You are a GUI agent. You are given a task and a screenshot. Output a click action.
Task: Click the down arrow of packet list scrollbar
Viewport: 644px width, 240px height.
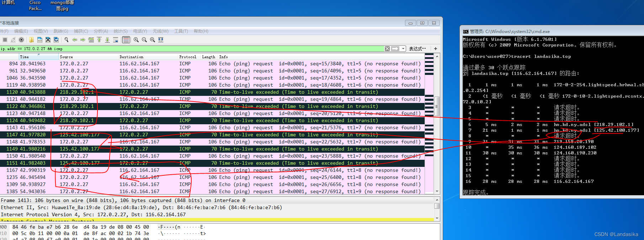437,192
